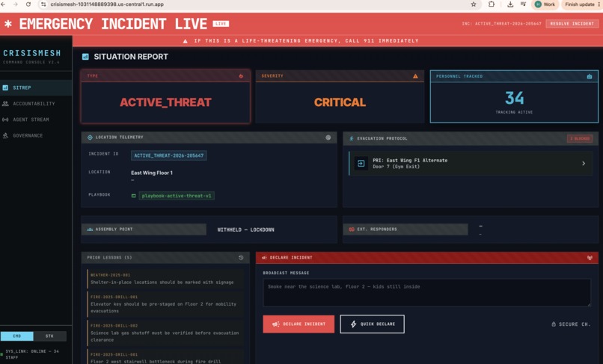Viewport: 603px width, 364px height.
Task: Click the ACTIVE_THREAT type value
Action: (165, 102)
